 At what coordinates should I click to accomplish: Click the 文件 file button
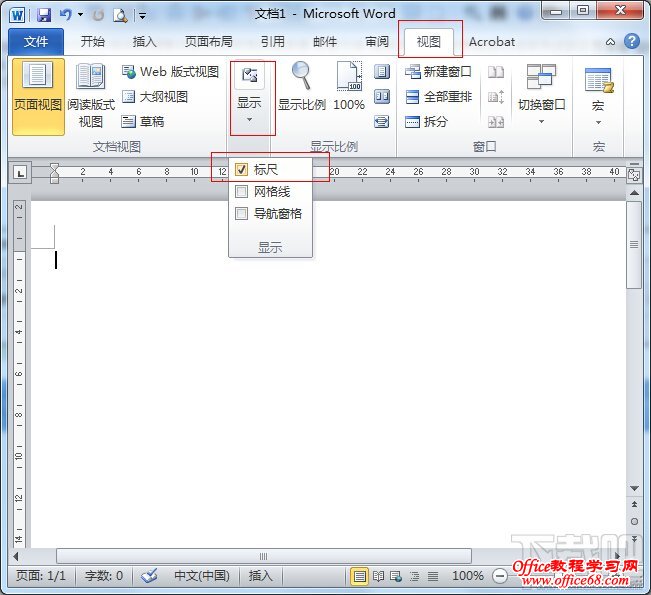(36, 42)
